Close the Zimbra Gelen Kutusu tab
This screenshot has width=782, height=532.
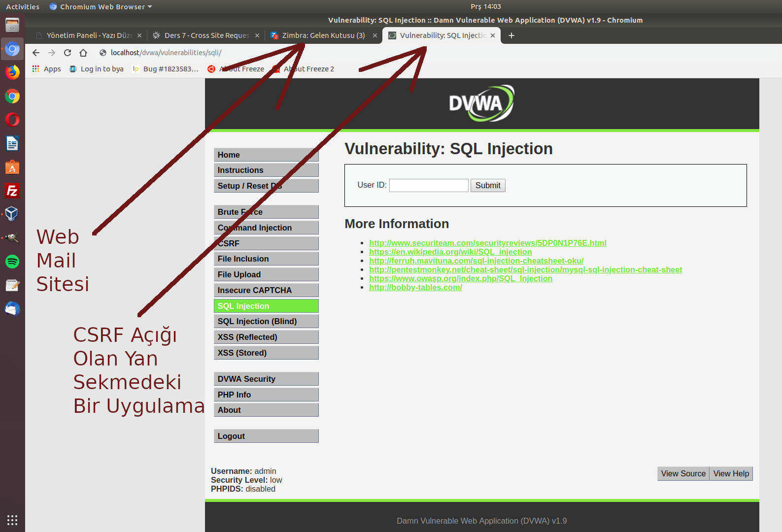[x=375, y=35]
